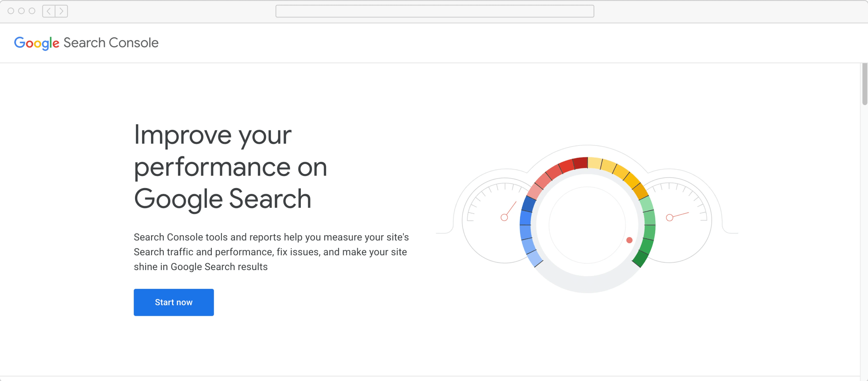The height and width of the screenshot is (381, 868).
Task: Click the browser back navigation arrow
Action: (x=48, y=11)
